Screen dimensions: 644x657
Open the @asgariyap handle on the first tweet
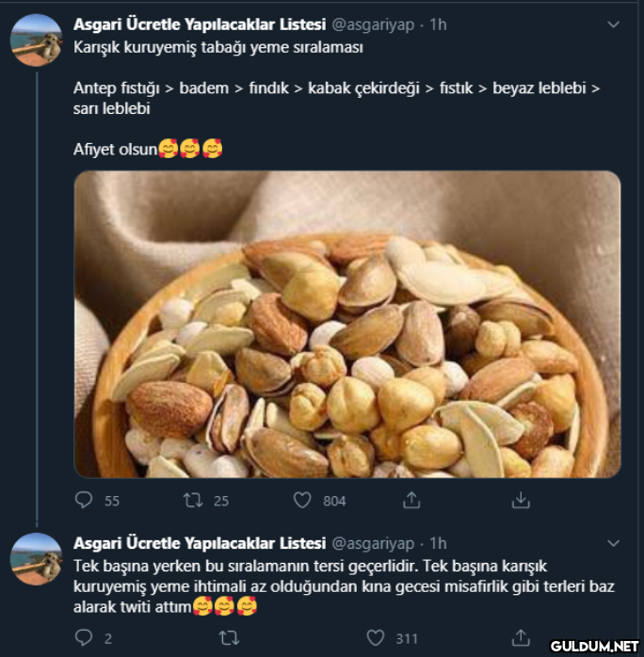[x=373, y=24]
